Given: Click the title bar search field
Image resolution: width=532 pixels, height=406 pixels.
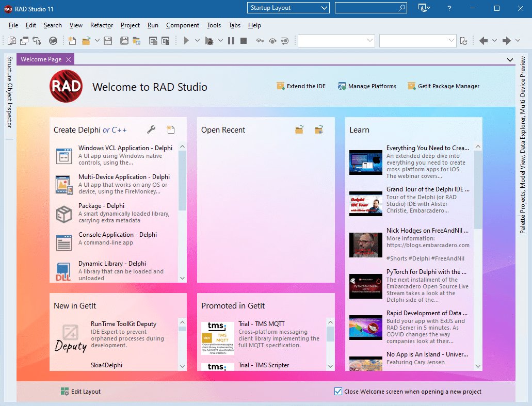Looking at the screenshot, I should 370,8.
